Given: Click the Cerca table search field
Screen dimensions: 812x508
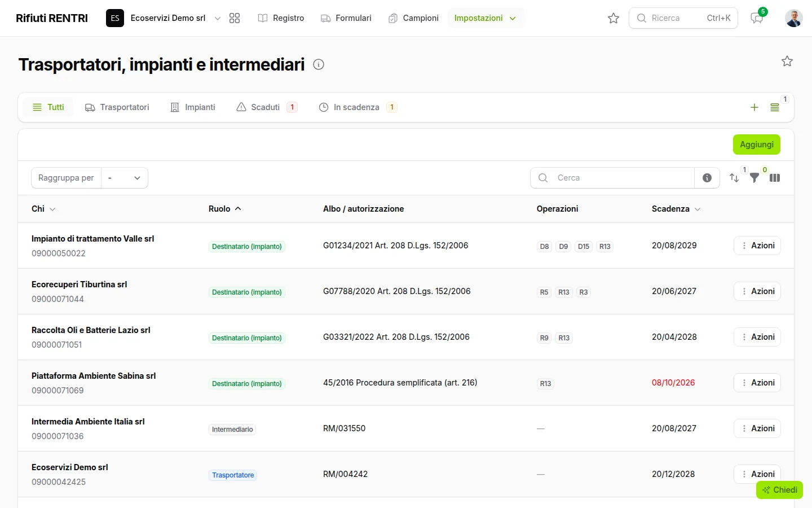Looking at the screenshot, I should (612, 178).
